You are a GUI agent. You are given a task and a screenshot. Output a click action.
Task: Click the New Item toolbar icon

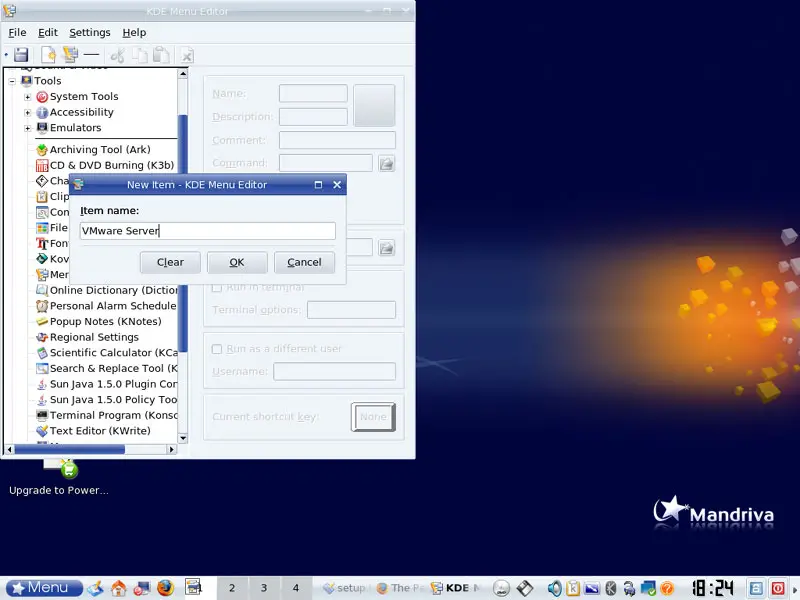[48, 55]
